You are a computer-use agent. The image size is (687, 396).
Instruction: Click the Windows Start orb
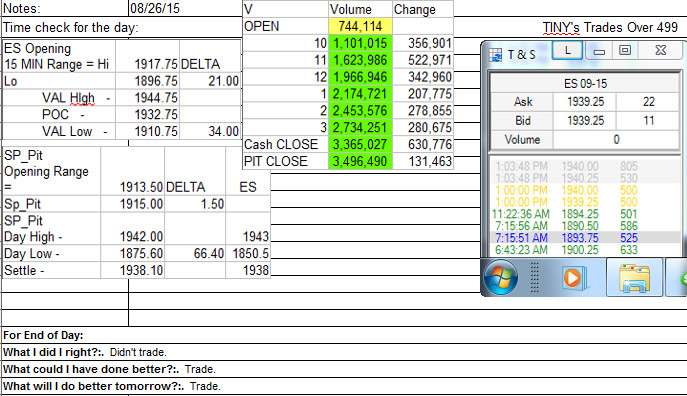coord(501,277)
